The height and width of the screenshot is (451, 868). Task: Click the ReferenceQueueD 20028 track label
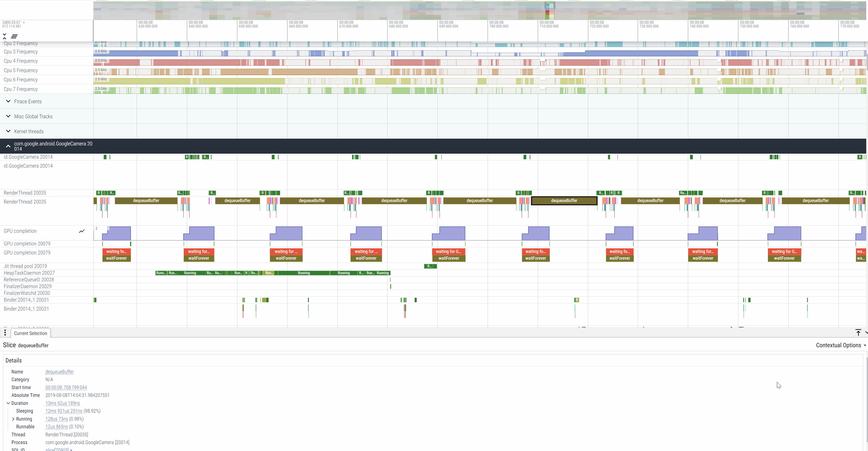click(x=29, y=280)
